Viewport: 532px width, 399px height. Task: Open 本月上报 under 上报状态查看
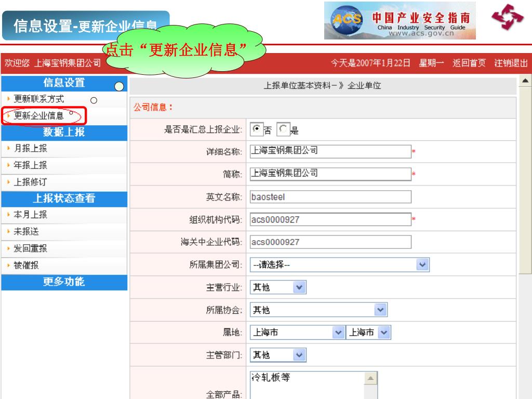pyautogui.click(x=30, y=215)
